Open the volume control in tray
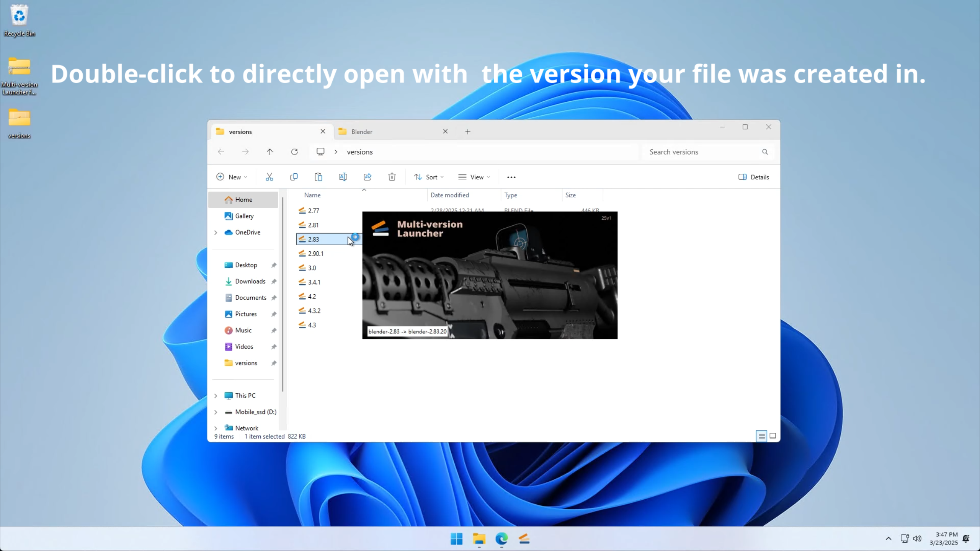Viewport: 980px width, 551px height. pyautogui.click(x=917, y=539)
